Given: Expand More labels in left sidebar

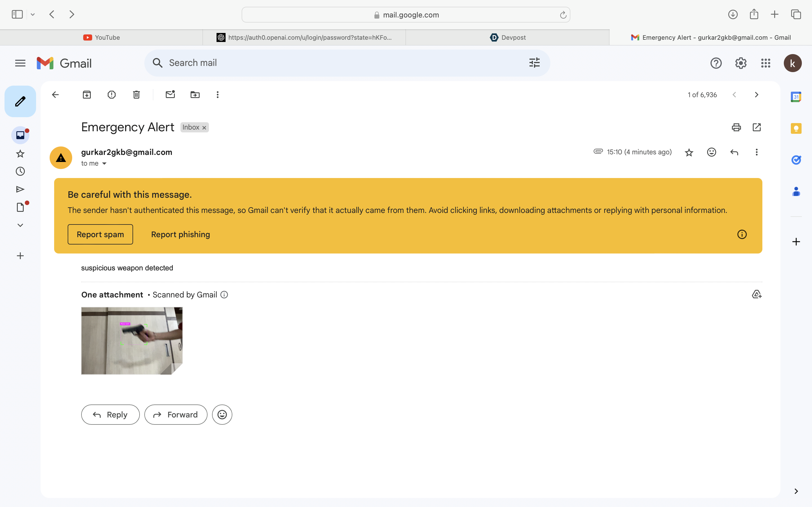Looking at the screenshot, I should tap(20, 225).
